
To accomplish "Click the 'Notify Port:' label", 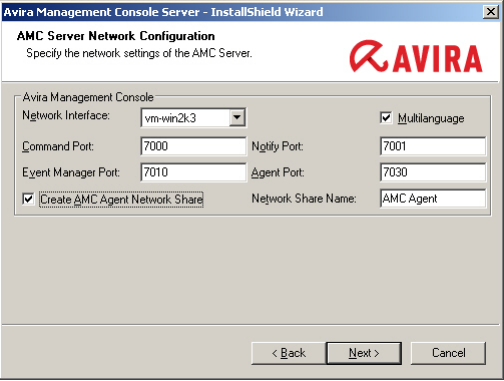I will [277, 146].
